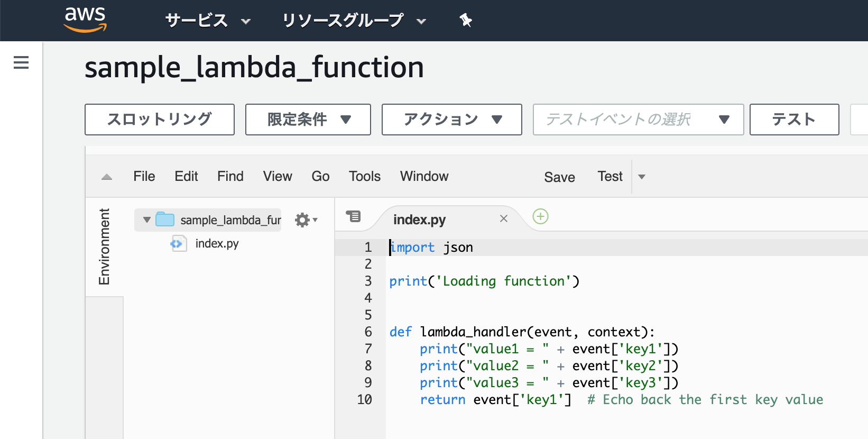Open the View menu
The image size is (868, 439).
[x=278, y=176]
